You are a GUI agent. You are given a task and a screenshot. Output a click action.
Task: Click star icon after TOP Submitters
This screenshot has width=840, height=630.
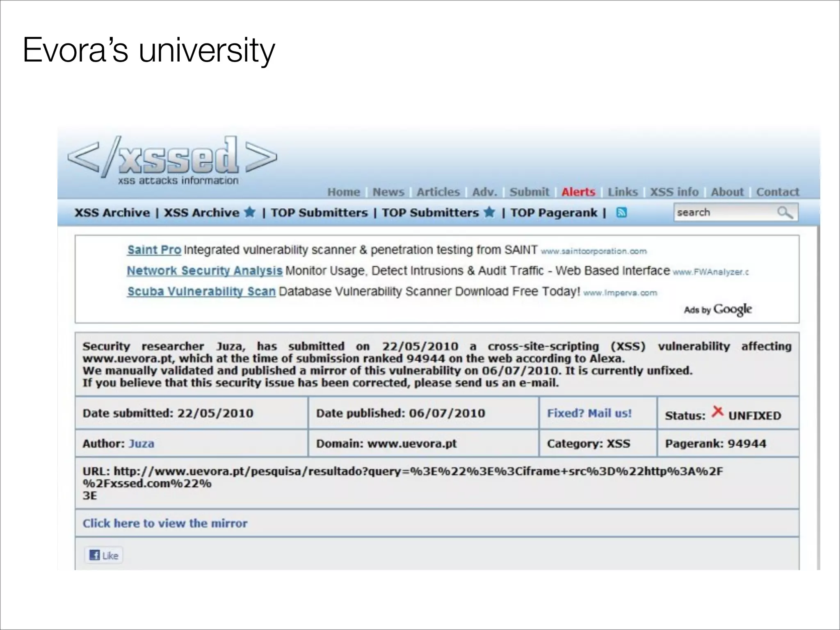pyautogui.click(x=489, y=212)
